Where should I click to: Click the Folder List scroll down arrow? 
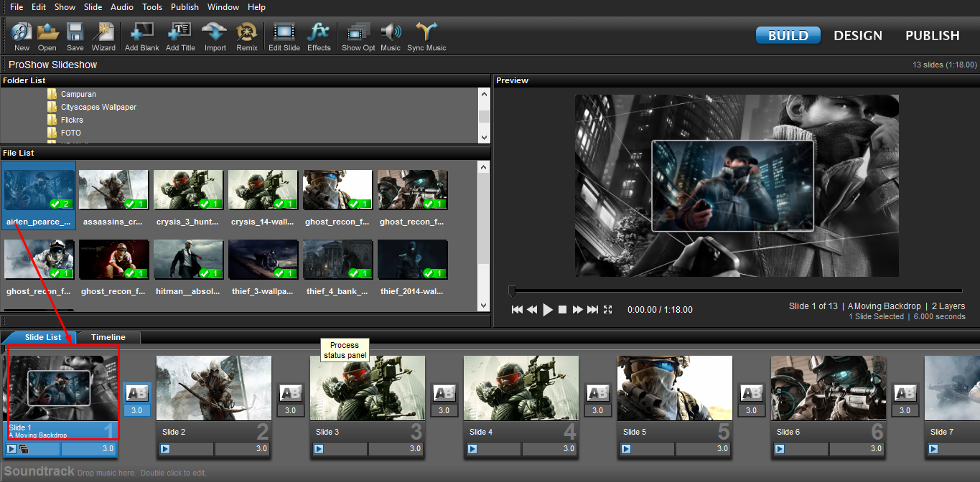pos(484,137)
